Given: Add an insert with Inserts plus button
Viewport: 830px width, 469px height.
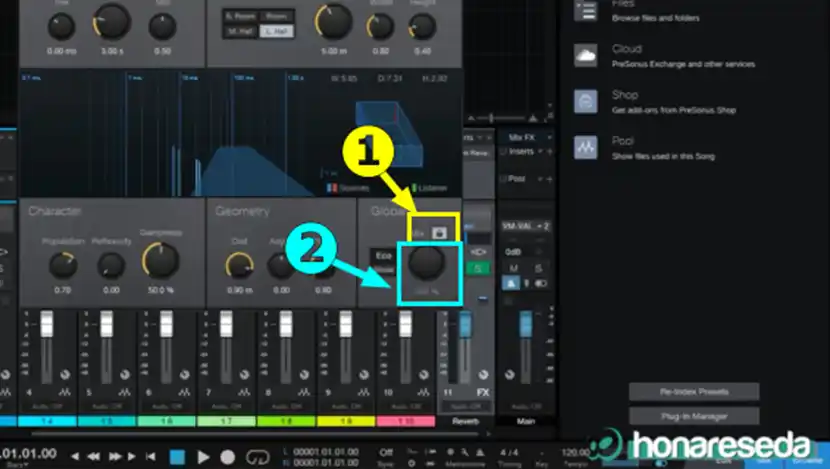Looking at the screenshot, I should (549, 152).
